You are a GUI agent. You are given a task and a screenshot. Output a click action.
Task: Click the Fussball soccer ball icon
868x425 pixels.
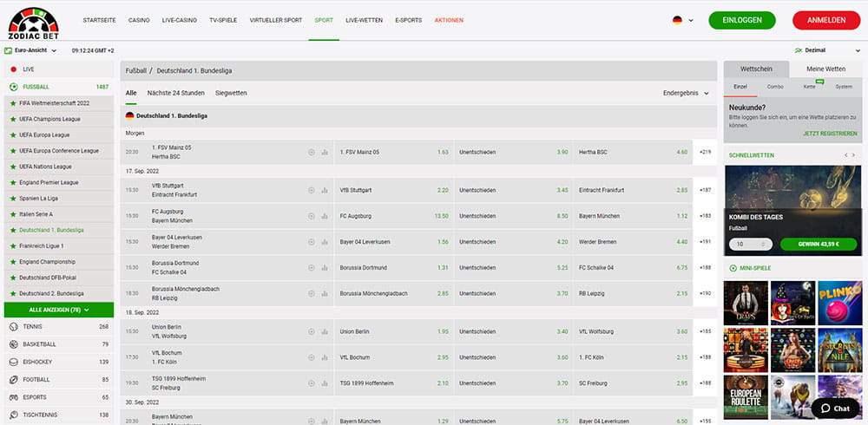pos(13,87)
